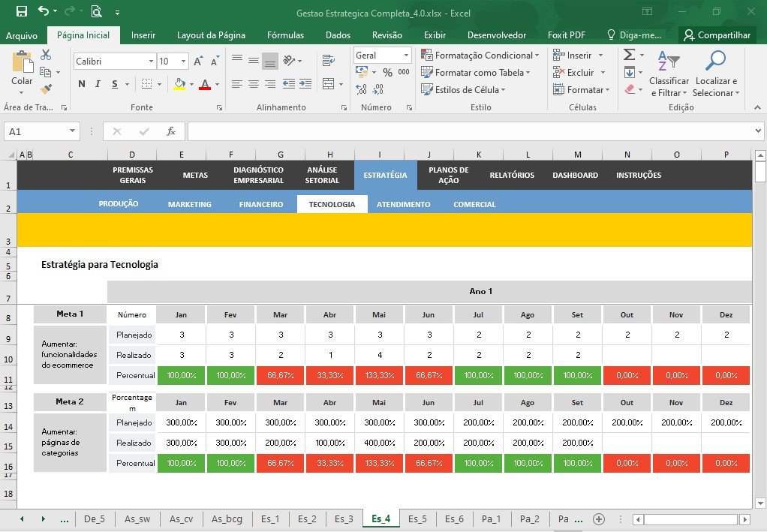Click the Merge and Center cells icon
The height and width of the screenshot is (532, 767).
(329, 84)
